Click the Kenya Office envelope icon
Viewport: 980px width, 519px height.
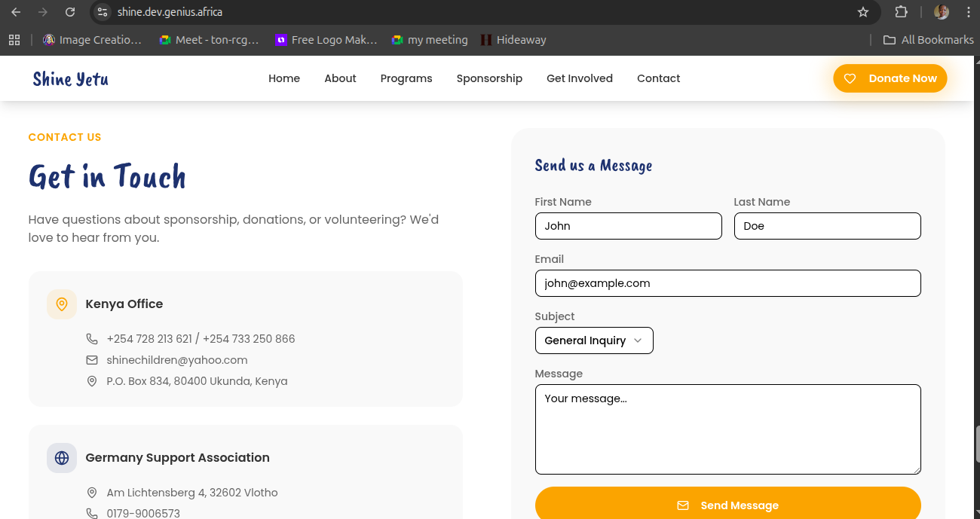[x=92, y=360]
